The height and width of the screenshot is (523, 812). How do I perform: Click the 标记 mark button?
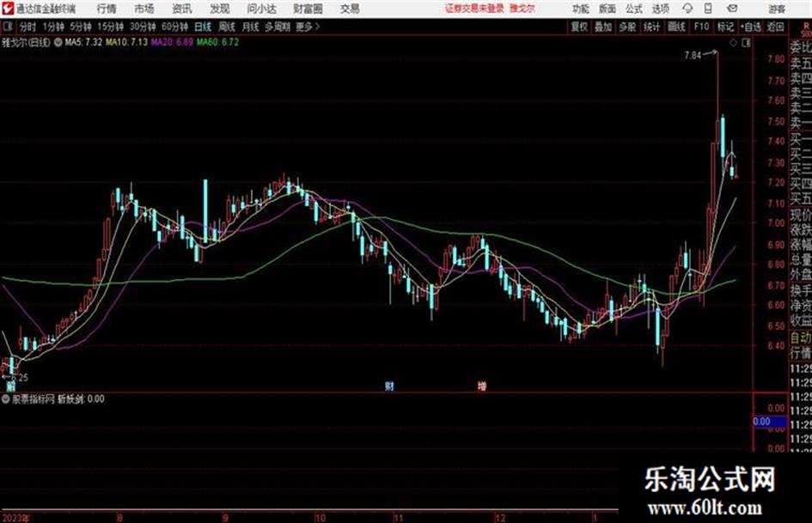(x=725, y=27)
